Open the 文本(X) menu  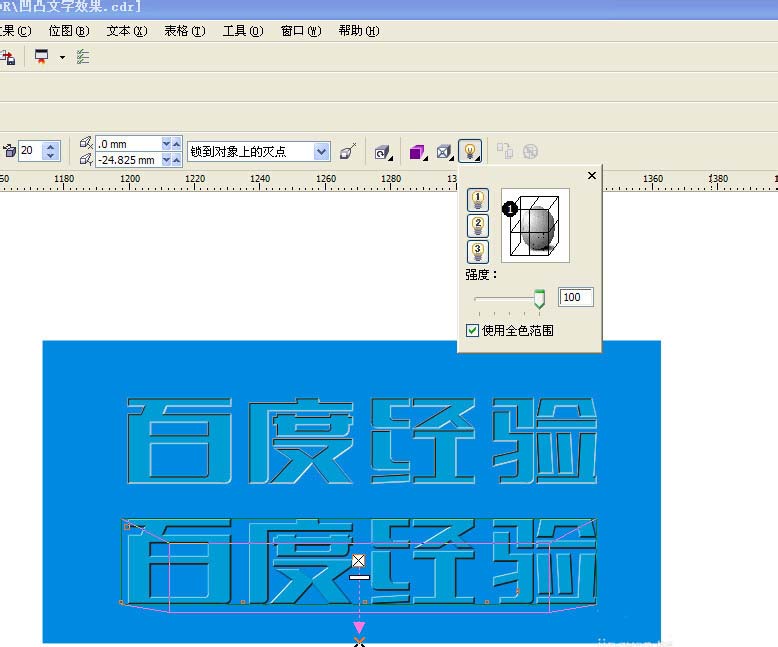click(127, 31)
